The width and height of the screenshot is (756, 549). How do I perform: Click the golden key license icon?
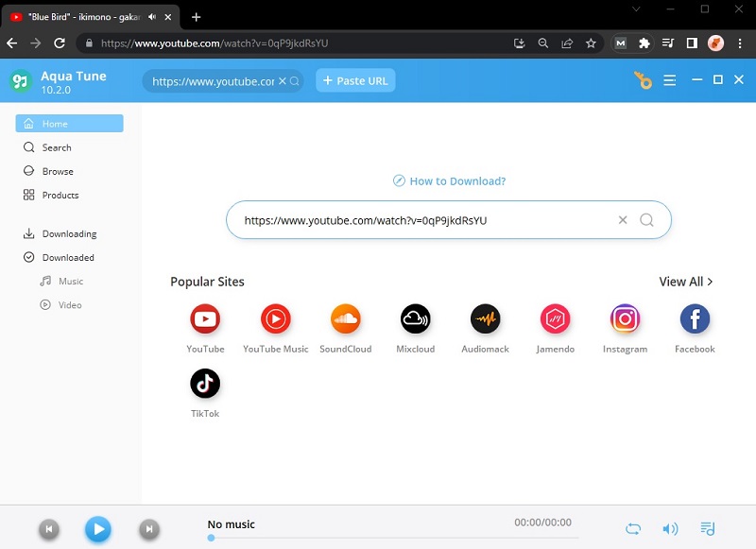point(643,80)
